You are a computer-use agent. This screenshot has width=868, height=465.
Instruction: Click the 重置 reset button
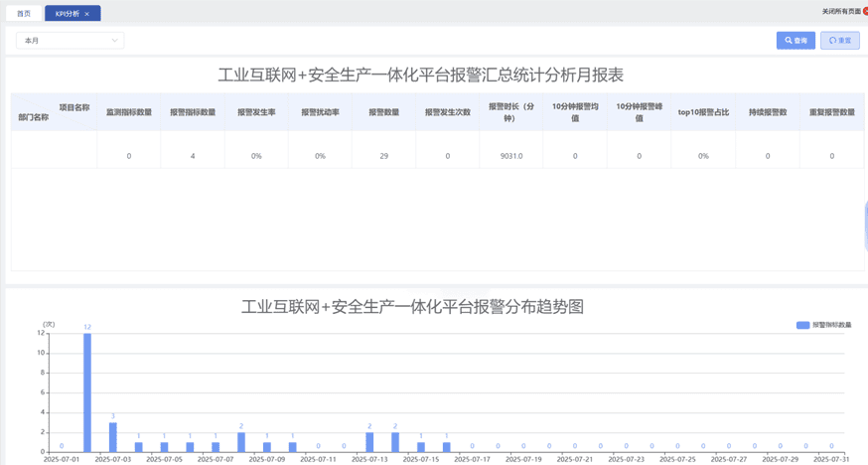(840, 41)
